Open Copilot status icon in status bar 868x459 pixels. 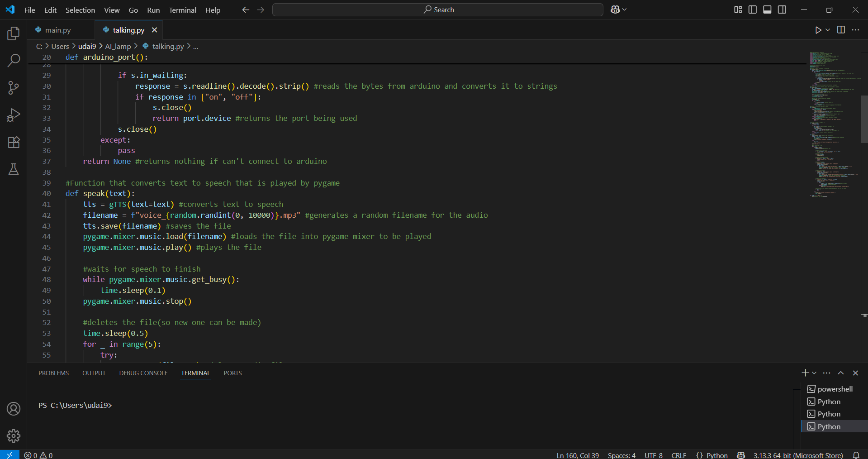740,455
